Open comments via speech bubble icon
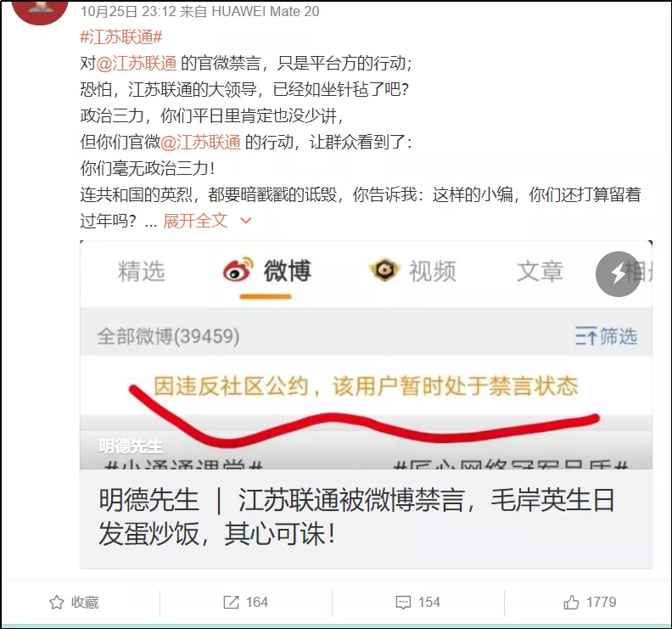 tap(403, 603)
